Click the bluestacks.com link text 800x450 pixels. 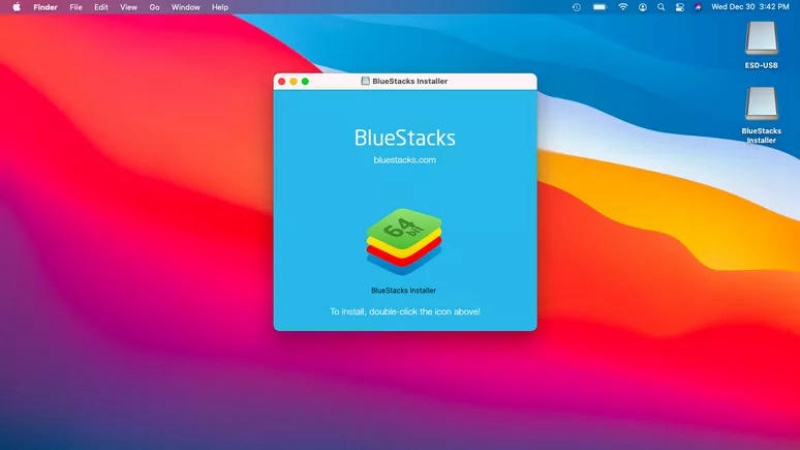(x=405, y=160)
